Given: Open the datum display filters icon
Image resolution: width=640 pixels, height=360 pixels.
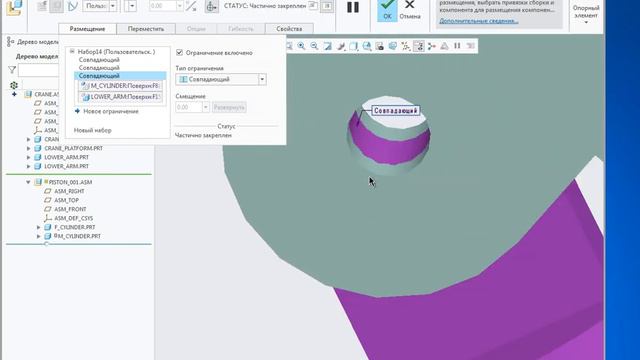Looking at the screenshot, I should point(406,46).
